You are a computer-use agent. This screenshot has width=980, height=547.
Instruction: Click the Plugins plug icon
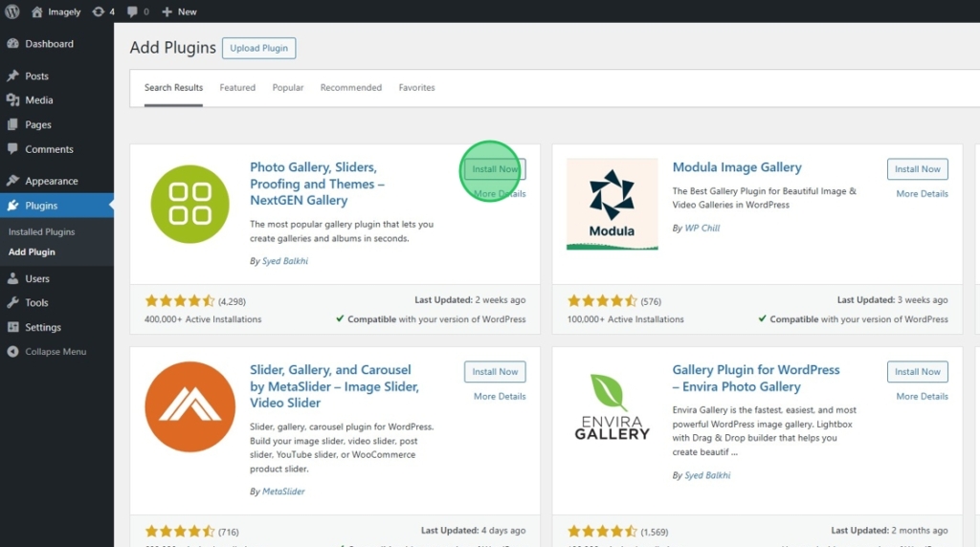(x=13, y=206)
